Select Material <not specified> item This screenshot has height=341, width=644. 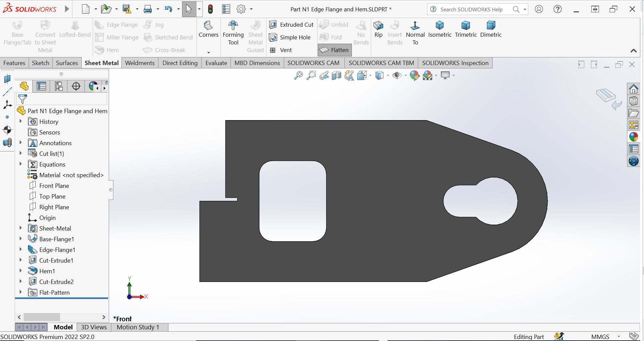pos(66,175)
